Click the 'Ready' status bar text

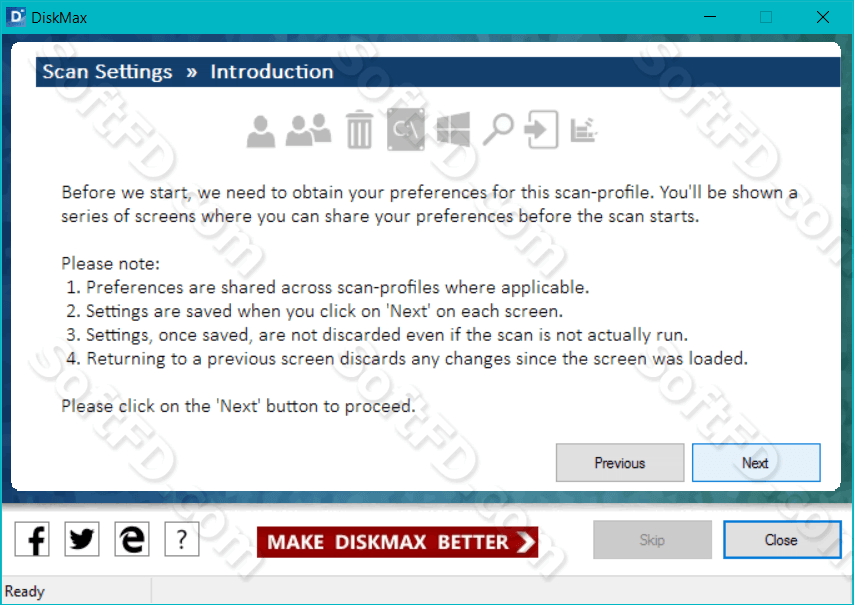25,591
